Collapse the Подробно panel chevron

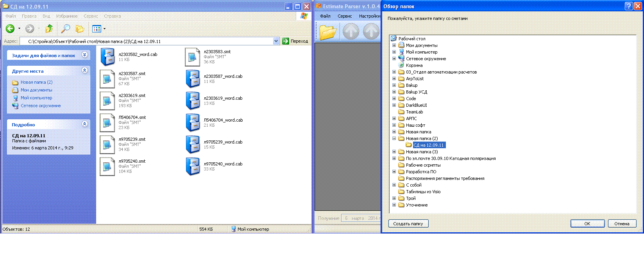click(84, 124)
